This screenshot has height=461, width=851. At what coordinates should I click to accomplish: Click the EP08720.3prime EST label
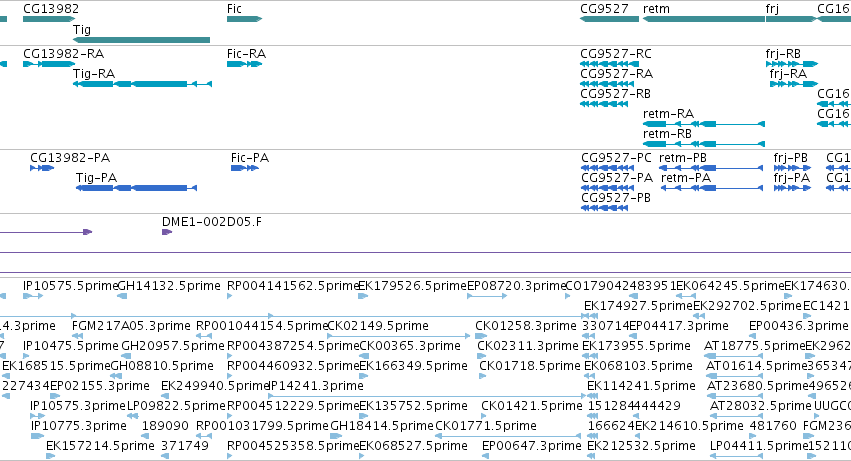coord(517,286)
